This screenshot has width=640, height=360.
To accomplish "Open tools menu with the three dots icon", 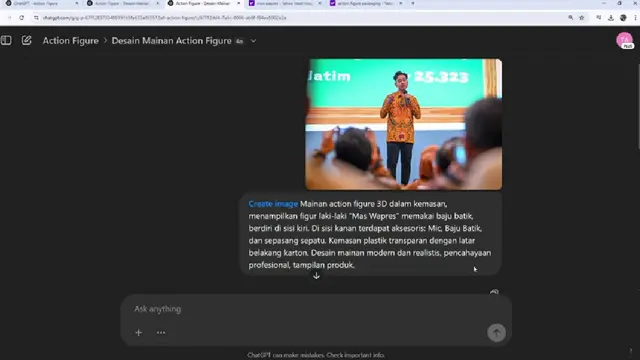I will pyautogui.click(x=161, y=333).
